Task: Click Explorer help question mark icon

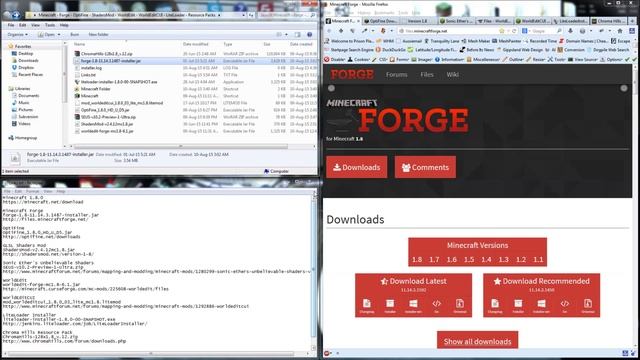Action: (x=309, y=35)
